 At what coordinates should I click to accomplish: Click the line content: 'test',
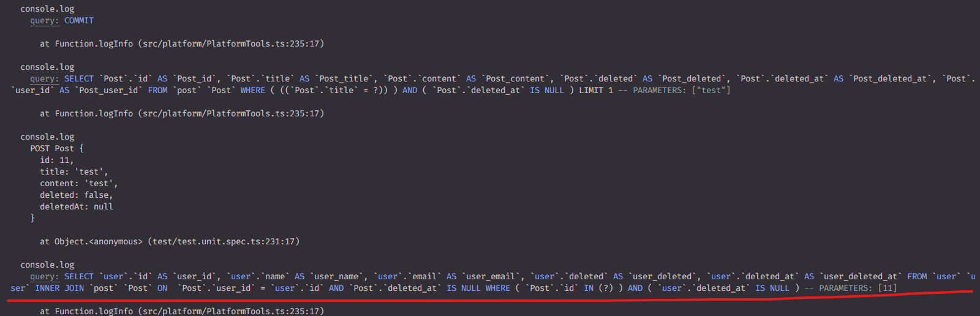[x=79, y=183]
